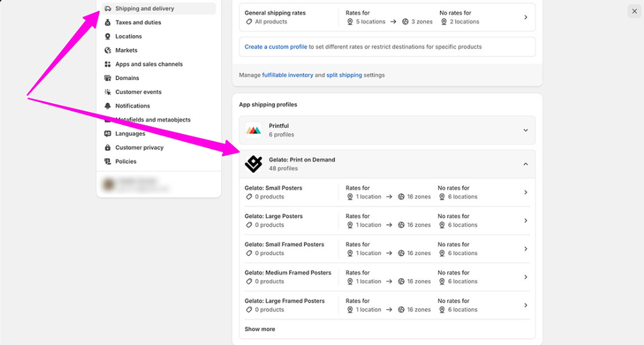The image size is (644, 345).
Task: Click the Gelato app logo icon
Action: [253, 164]
